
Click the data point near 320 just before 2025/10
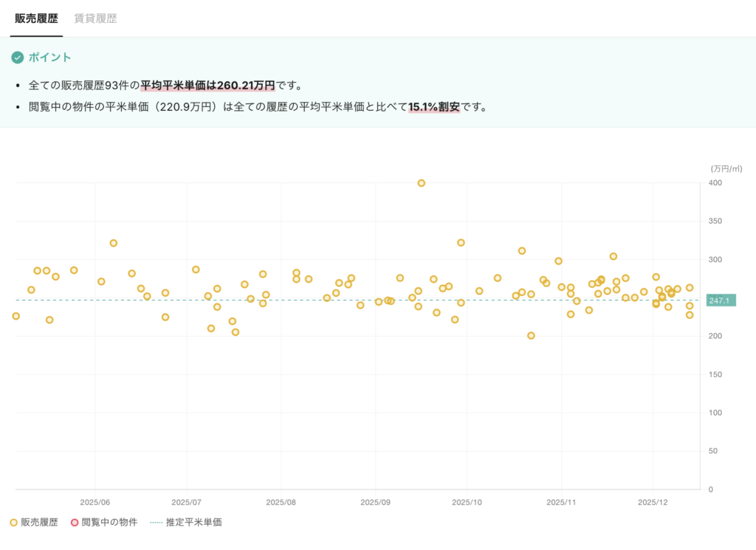[461, 243]
